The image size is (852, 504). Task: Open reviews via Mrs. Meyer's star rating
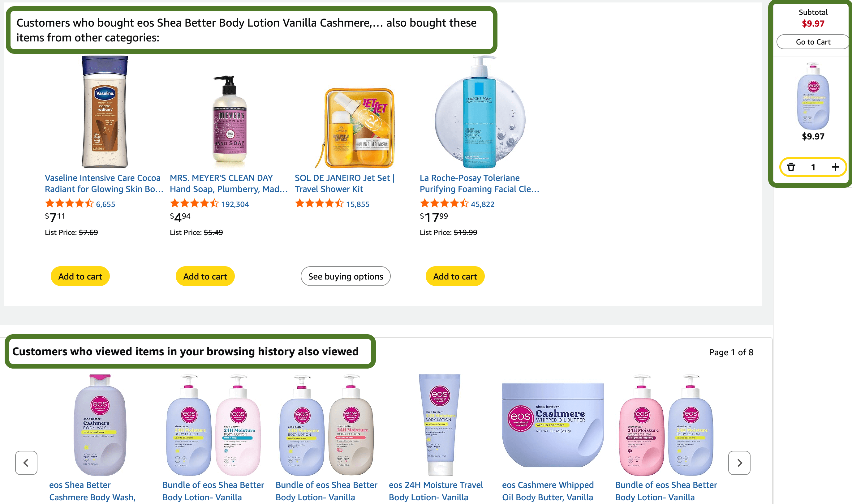194,204
